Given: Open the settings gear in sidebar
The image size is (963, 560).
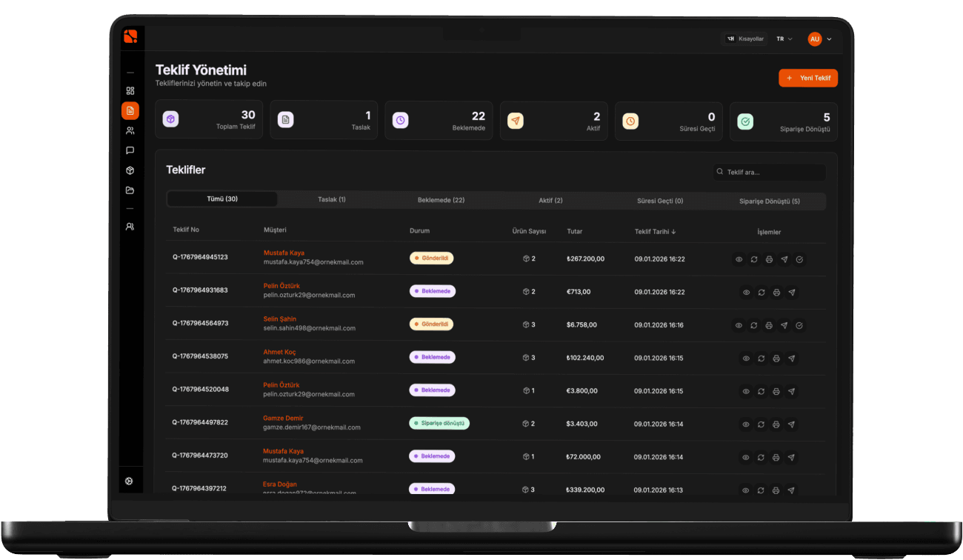Looking at the screenshot, I should point(129,481).
